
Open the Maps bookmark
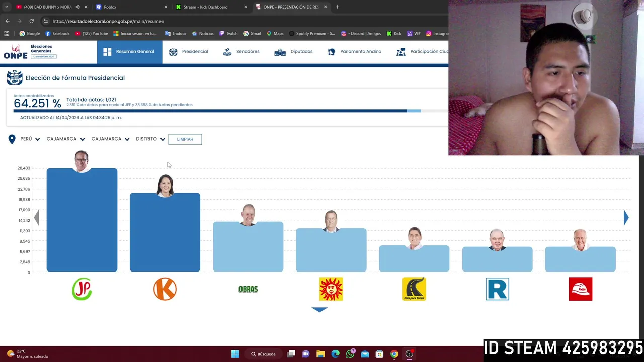click(x=275, y=34)
